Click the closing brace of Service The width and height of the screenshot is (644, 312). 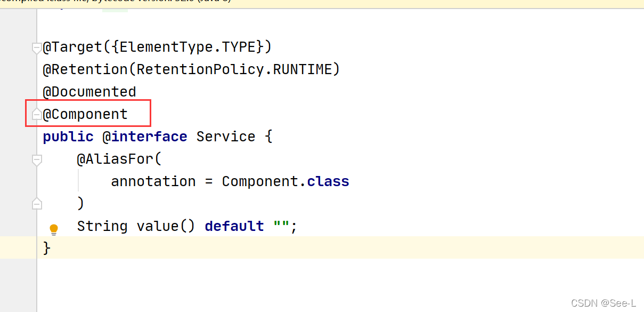tap(47, 248)
